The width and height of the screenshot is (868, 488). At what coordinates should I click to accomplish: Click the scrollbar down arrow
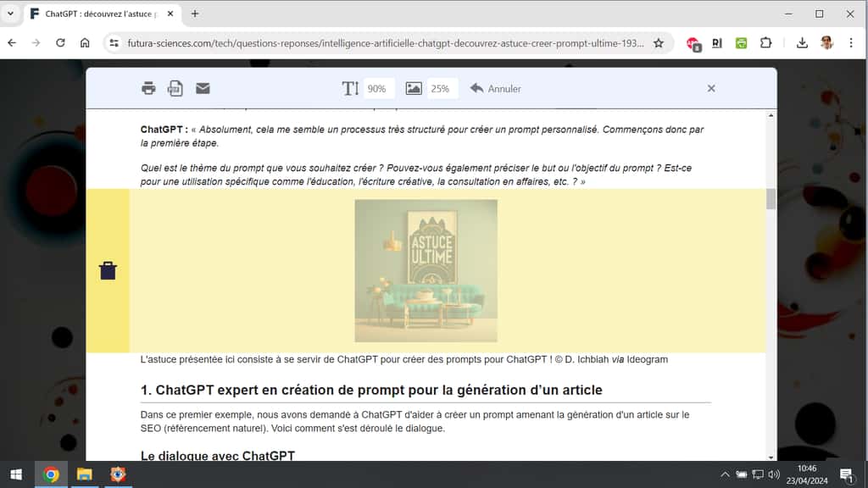[x=771, y=457]
